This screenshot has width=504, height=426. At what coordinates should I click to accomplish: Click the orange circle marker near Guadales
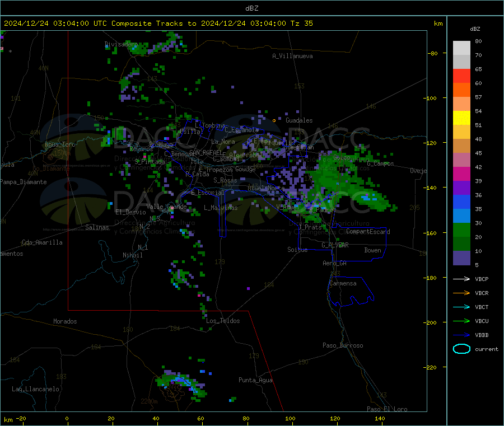click(x=274, y=121)
